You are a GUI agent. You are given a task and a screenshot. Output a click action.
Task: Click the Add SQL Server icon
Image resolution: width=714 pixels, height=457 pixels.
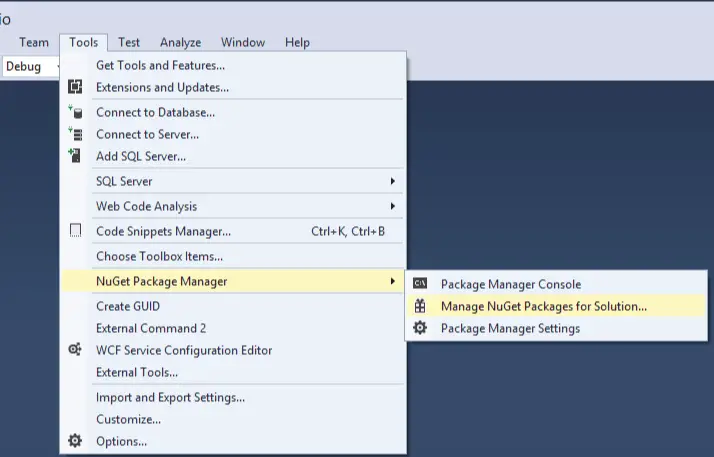[75, 156]
